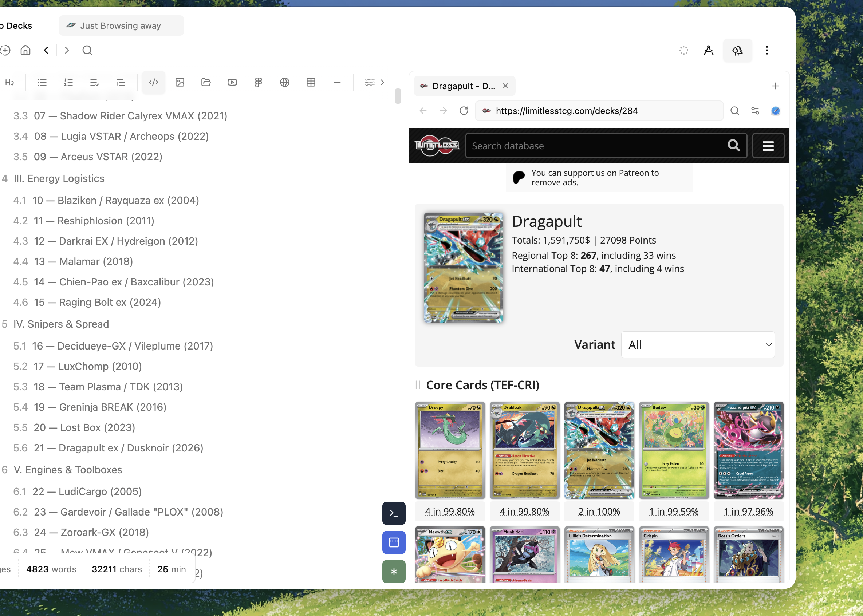The image size is (863, 616).
Task: Click the Limitless logo
Action: click(437, 146)
